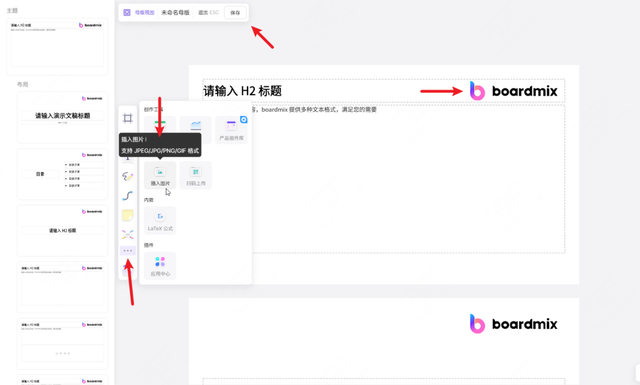Toggle the more tools ellipsis button
Viewport: 640px width, 385px height.
(x=127, y=251)
